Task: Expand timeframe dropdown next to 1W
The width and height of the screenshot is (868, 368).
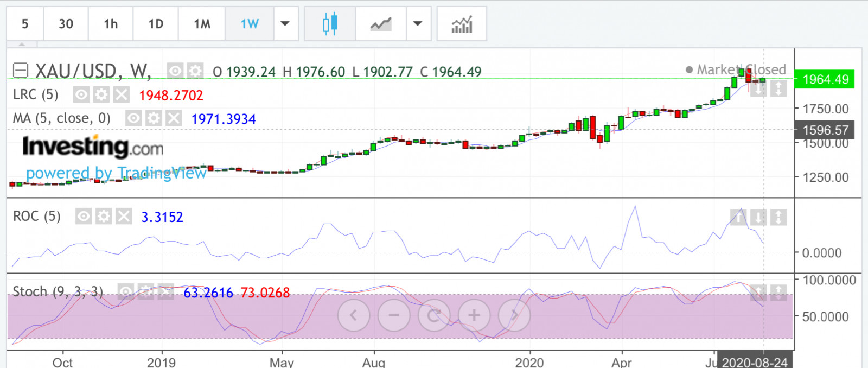Action: (x=285, y=24)
